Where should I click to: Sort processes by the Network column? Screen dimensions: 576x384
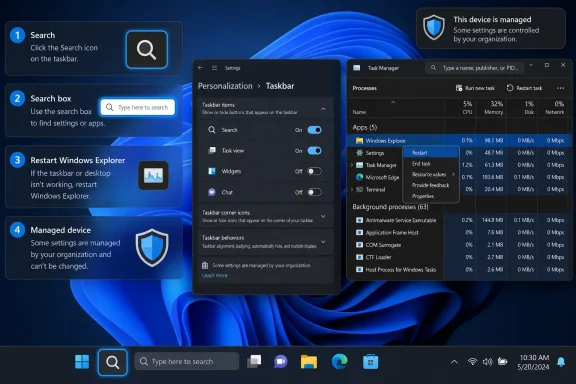(x=555, y=108)
